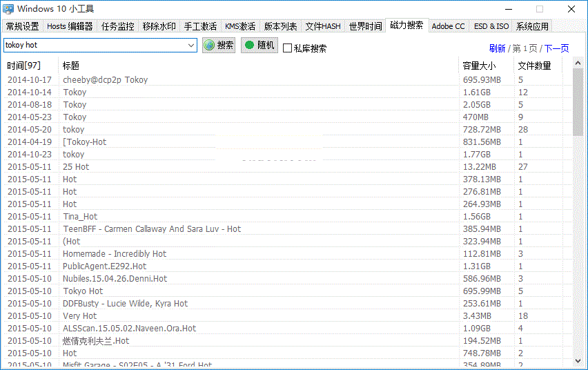Switch to the 任务监控 tab
This screenshot has width=588, height=370.
tap(118, 26)
